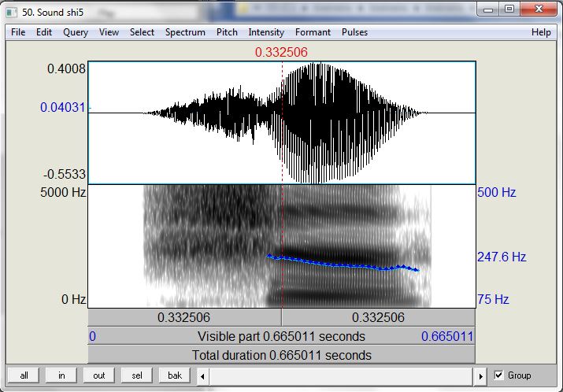Click the 5000 Hz spectrogram top label

pos(63,193)
